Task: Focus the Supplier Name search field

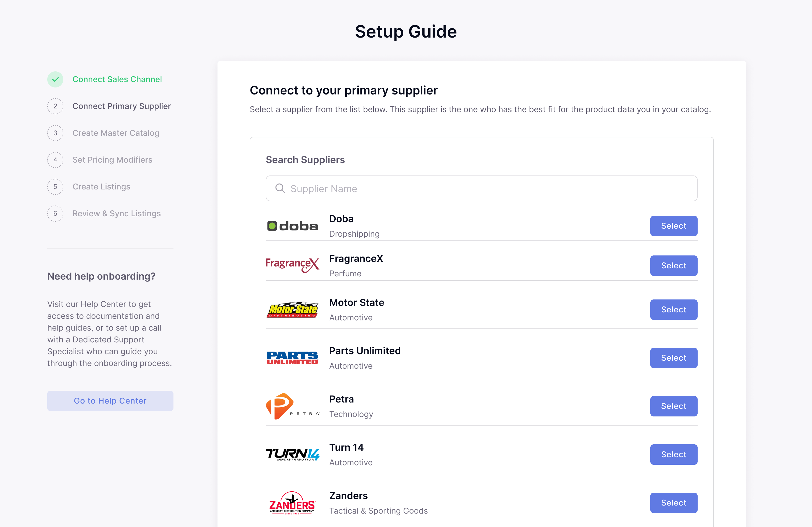Action: [481, 189]
